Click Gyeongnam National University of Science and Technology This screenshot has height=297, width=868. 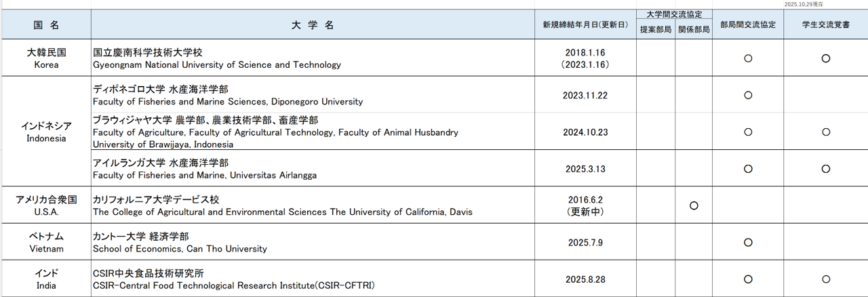[x=217, y=59]
